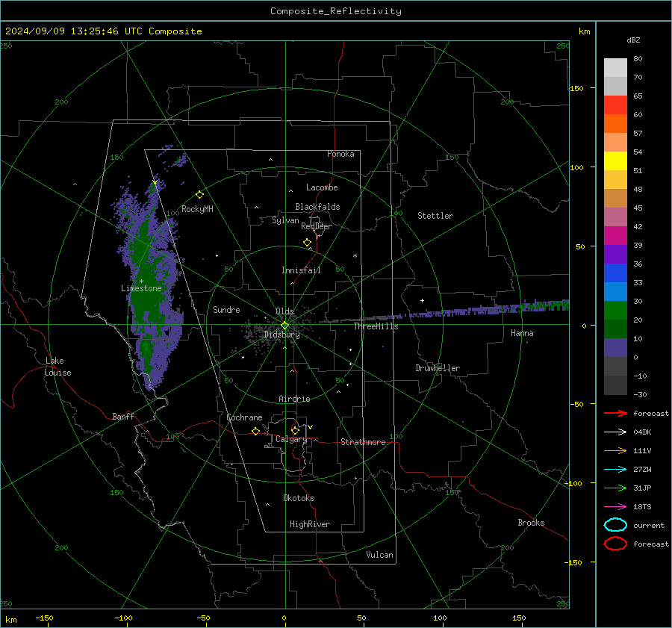The width and height of the screenshot is (672, 628).
Task: Click the cyan 'current' ellipse symbol
Action: pyautogui.click(x=615, y=525)
